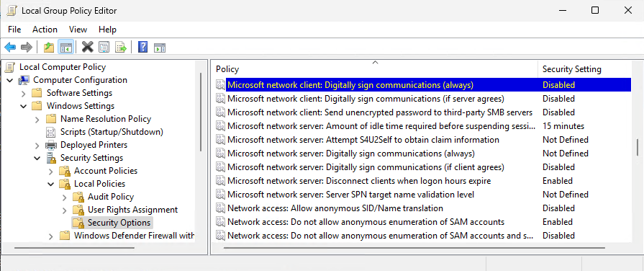Expand the Name Resolution Policy node
The width and height of the screenshot is (644, 271).
coord(37,119)
